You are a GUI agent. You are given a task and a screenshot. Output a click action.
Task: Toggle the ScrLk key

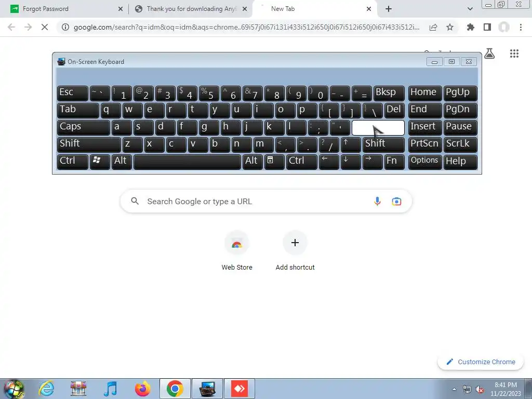click(x=460, y=144)
